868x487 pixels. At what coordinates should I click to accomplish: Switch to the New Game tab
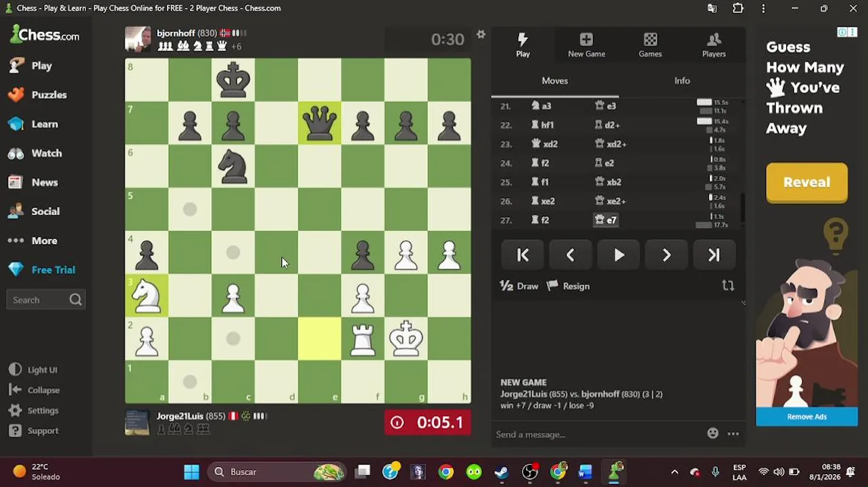click(586, 45)
